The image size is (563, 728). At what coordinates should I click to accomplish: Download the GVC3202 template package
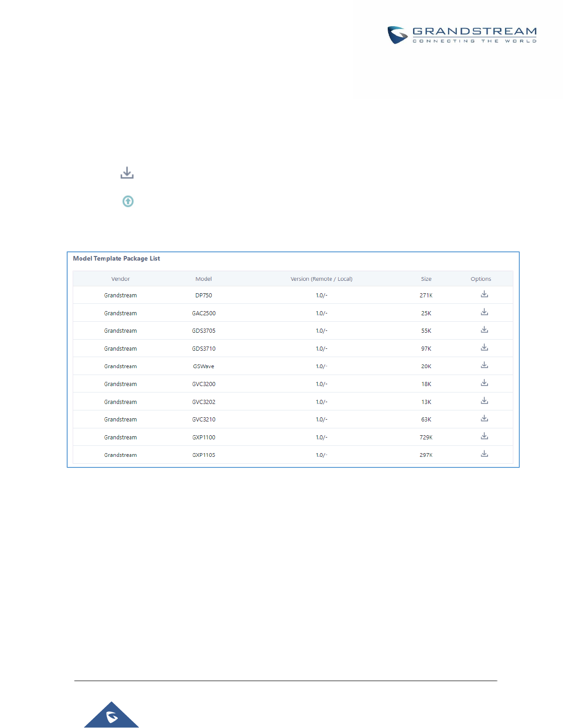coord(484,401)
